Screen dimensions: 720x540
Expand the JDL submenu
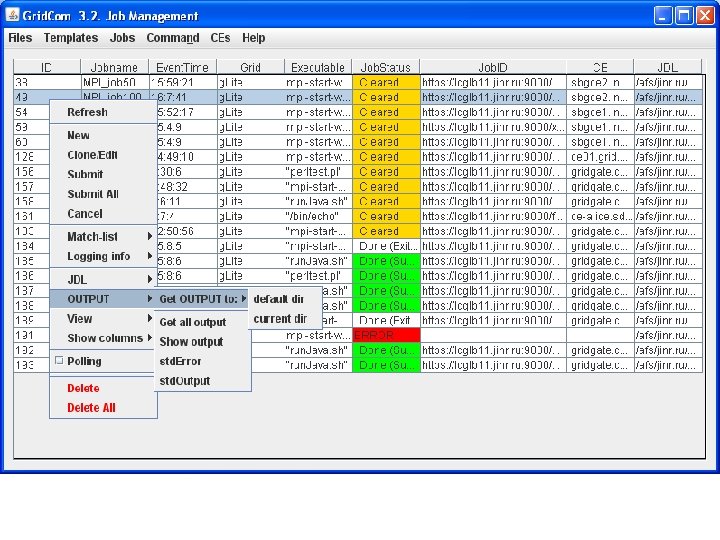(103, 279)
